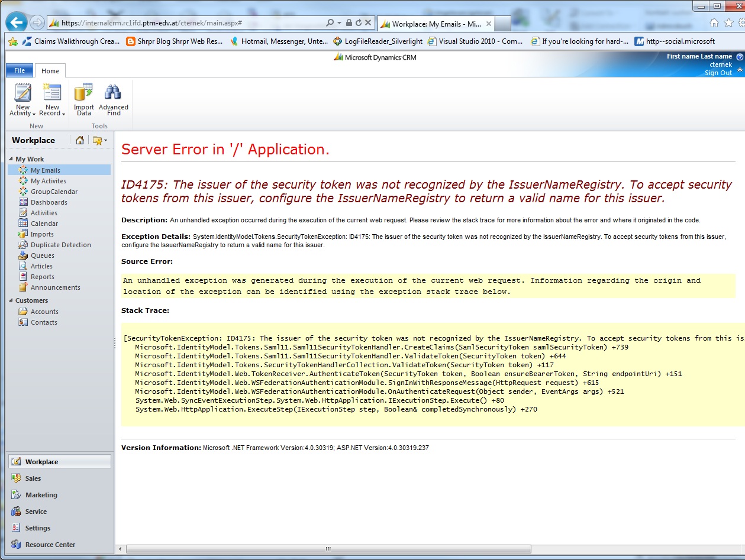Open Claims Walkthrough favorites bookmark
Viewport: 745px width, 560px height.
pyautogui.click(x=72, y=41)
